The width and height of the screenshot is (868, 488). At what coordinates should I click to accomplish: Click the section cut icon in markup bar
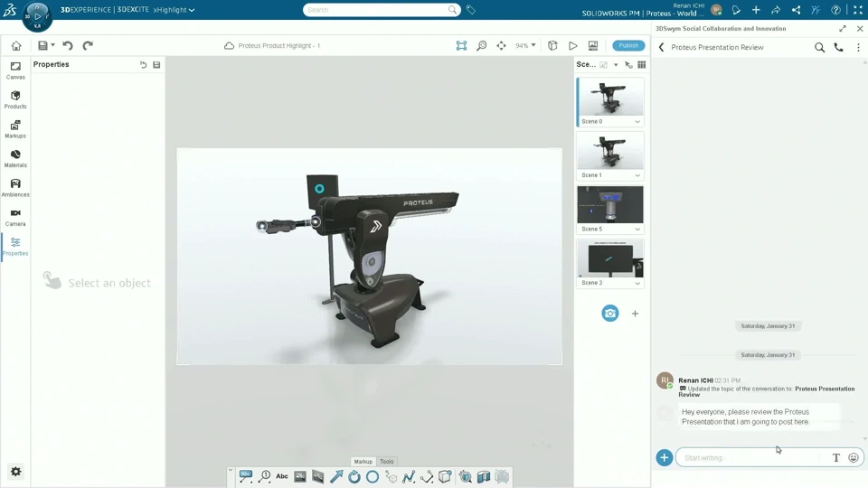click(483, 476)
